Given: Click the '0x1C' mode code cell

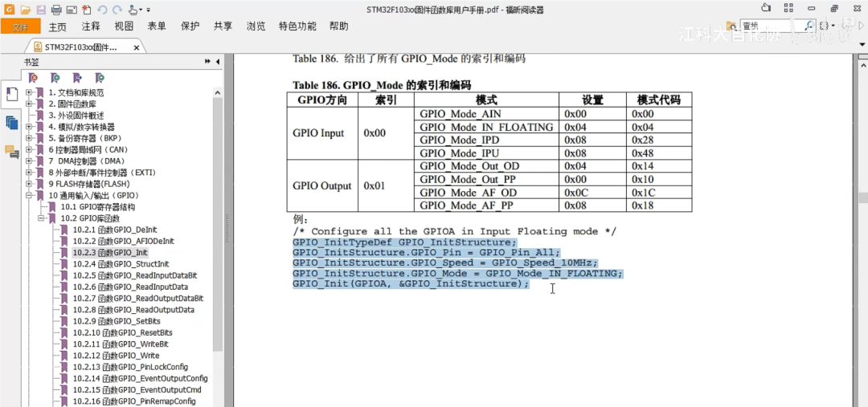Looking at the screenshot, I should pyautogui.click(x=659, y=193).
